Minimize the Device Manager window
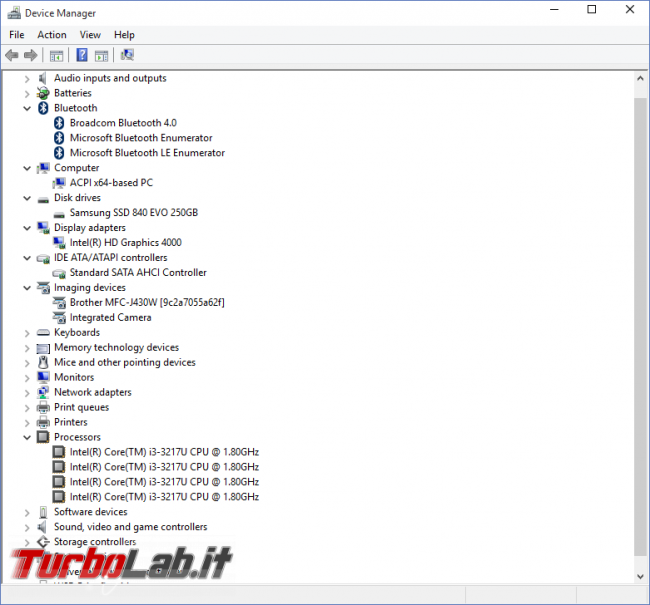This screenshot has width=650, height=605. click(x=554, y=10)
